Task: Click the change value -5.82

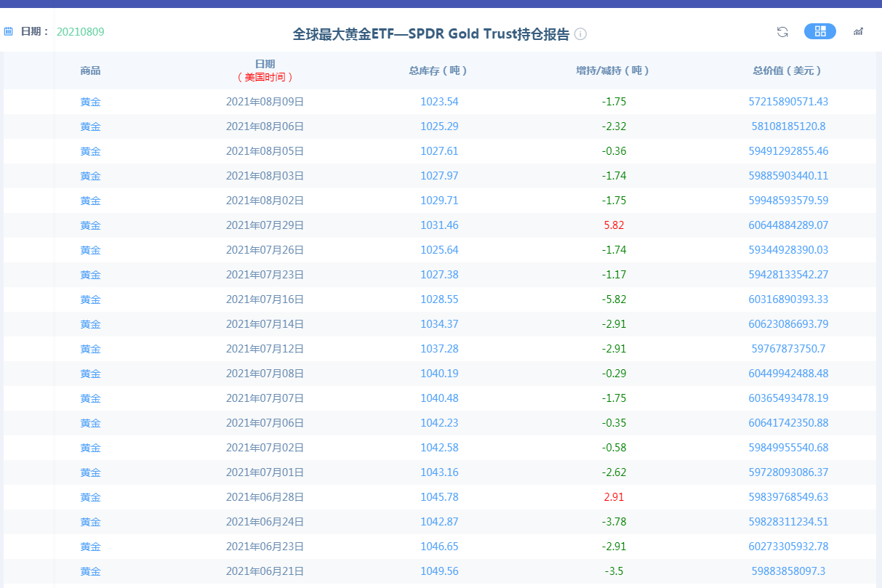Action: click(614, 299)
